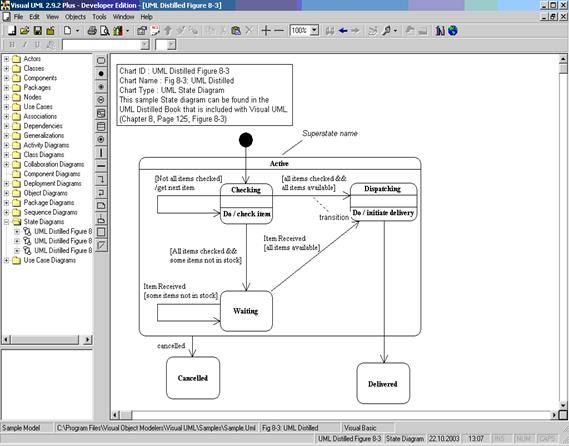Select the filled-circle Initial State palette tool
This screenshot has height=446, width=569.
pyautogui.click(x=101, y=74)
